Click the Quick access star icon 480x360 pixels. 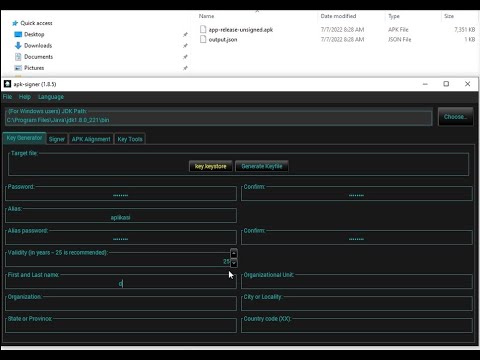pos(15,23)
